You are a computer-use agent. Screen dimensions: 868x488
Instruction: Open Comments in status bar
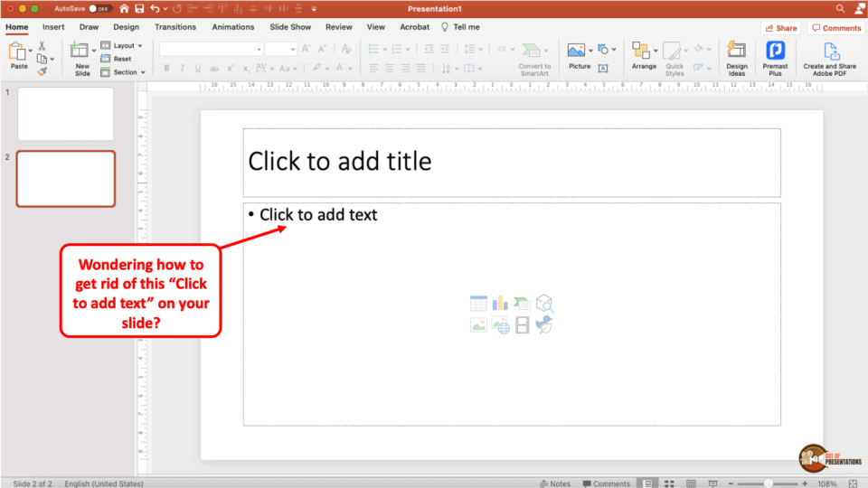[x=606, y=483]
